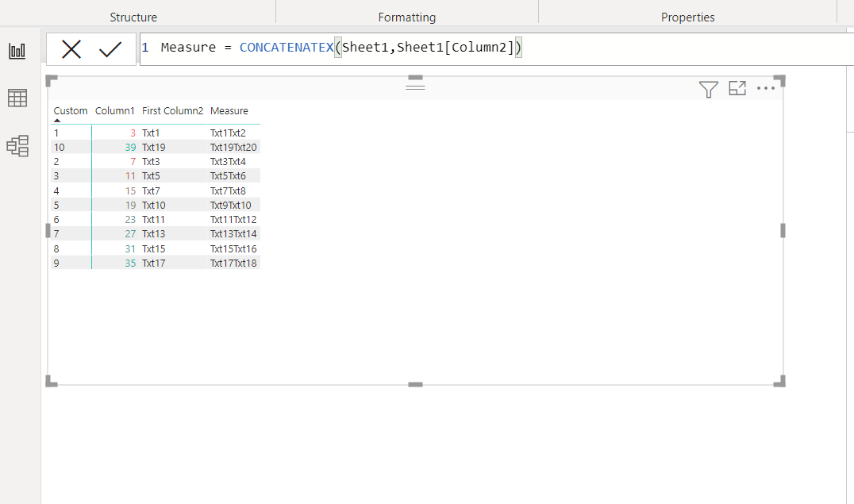The width and height of the screenshot is (854, 504).
Task: Click the Column1 value 15
Action: coord(130,190)
